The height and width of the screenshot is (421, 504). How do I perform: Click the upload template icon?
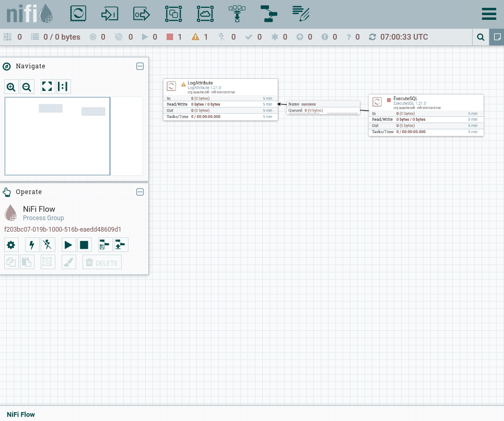click(x=121, y=245)
